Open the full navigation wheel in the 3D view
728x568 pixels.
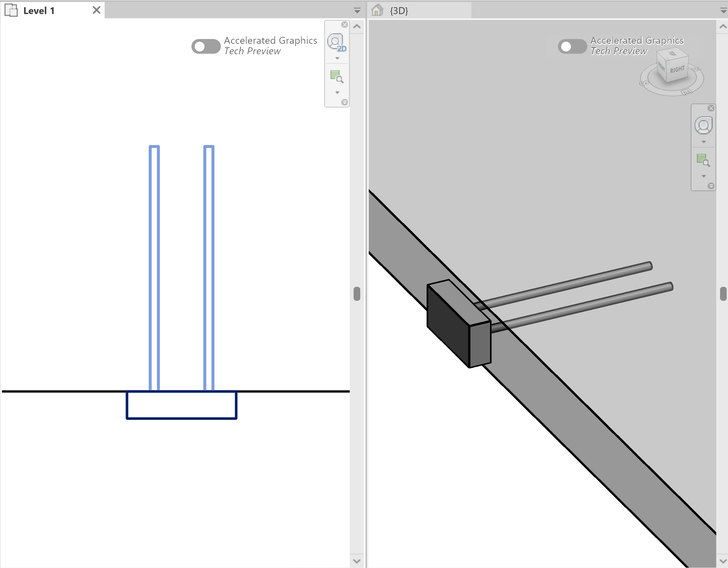(704, 126)
